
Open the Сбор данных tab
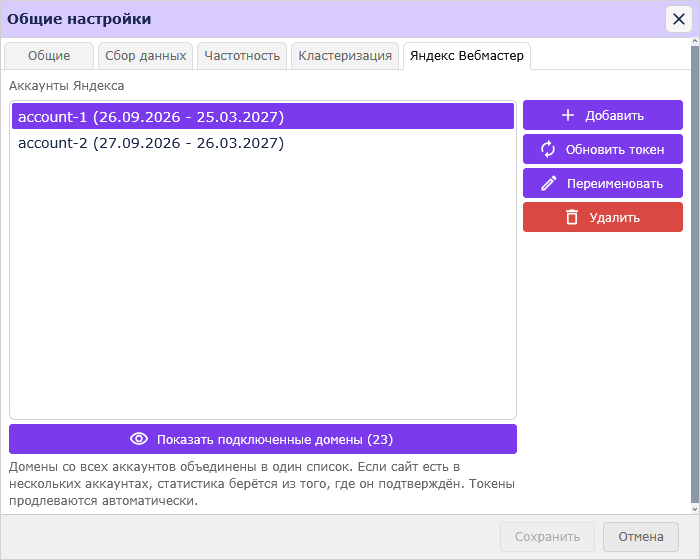tap(146, 56)
